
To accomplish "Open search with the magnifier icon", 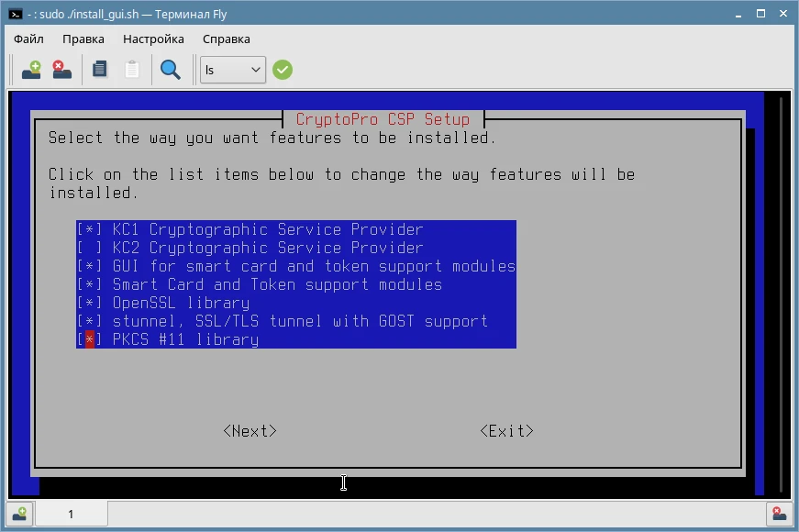I will [171, 70].
